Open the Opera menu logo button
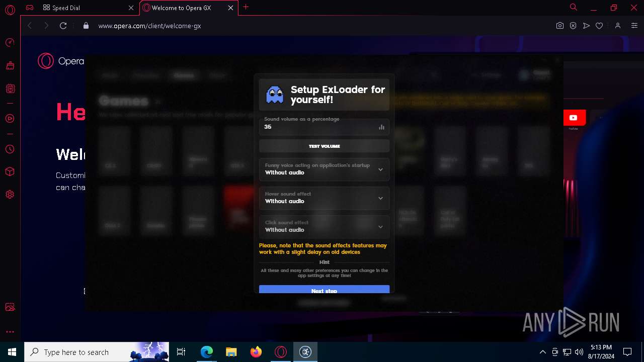 10,10
